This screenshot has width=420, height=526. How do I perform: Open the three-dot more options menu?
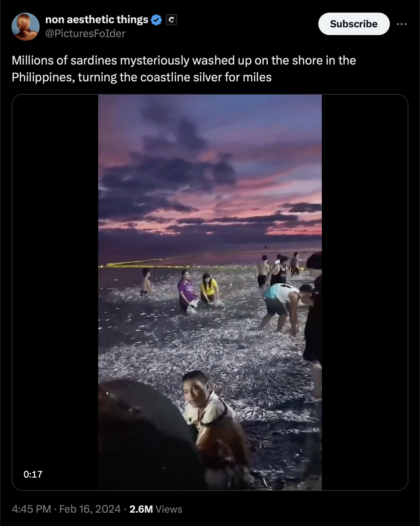(x=401, y=24)
